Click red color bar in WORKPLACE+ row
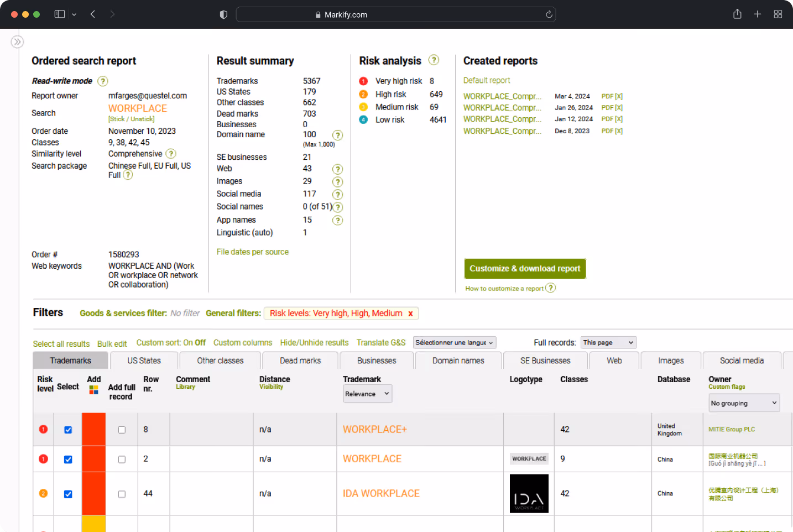 (94, 429)
